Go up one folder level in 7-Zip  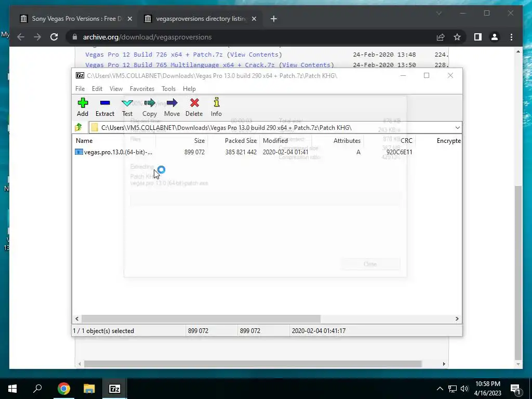tap(79, 128)
